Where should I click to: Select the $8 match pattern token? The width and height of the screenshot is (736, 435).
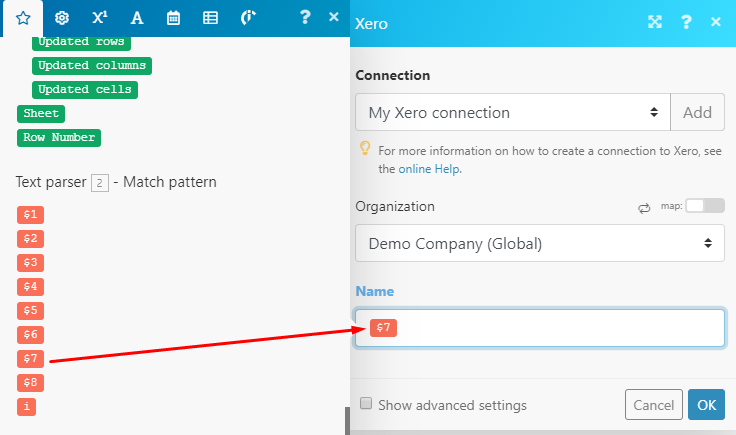31,382
